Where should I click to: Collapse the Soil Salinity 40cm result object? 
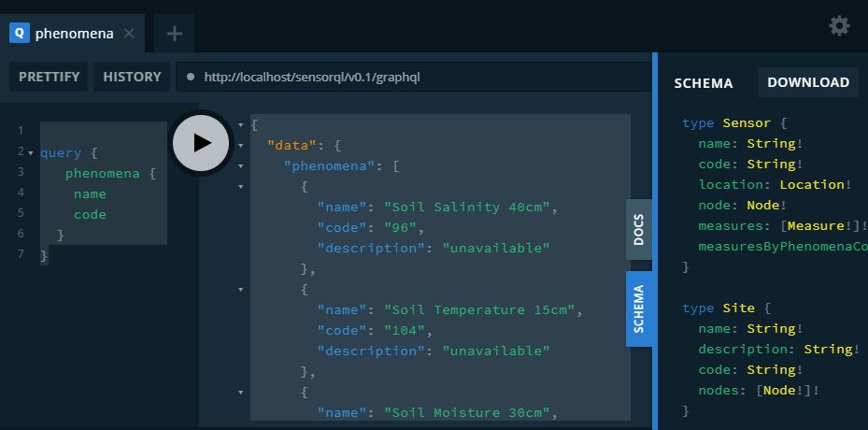pyautogui.click(x=242, y=186)
